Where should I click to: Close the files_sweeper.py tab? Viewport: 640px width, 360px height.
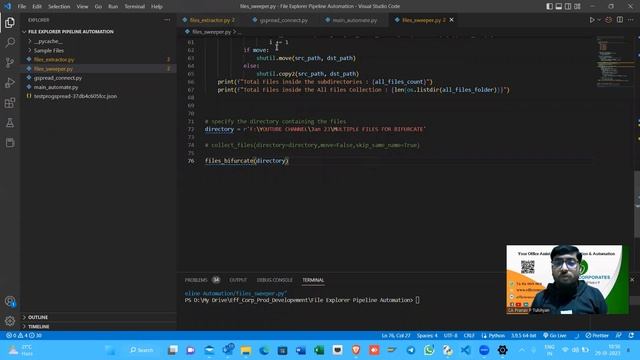pos(451,20)
